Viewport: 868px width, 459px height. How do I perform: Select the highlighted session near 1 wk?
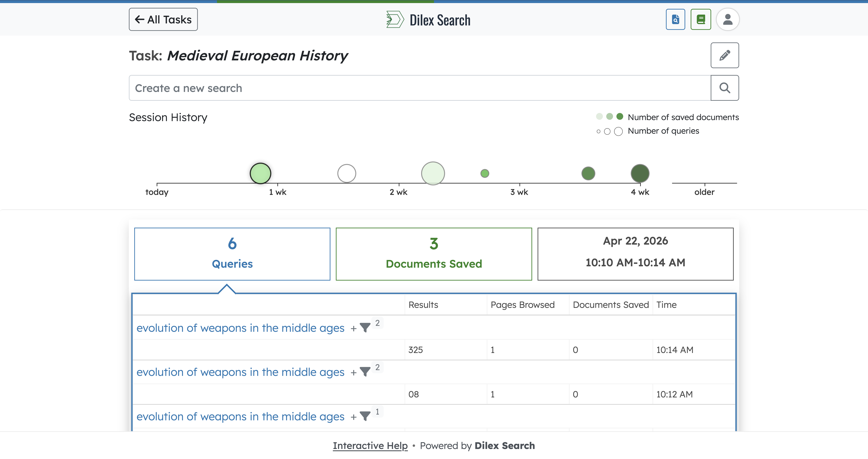pos(260,173)
